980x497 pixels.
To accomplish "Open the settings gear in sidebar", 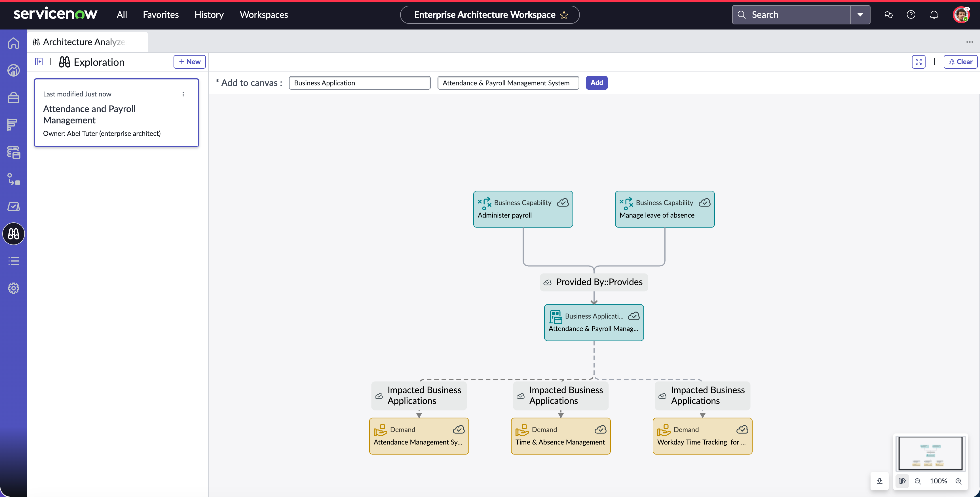I will 14,288.
